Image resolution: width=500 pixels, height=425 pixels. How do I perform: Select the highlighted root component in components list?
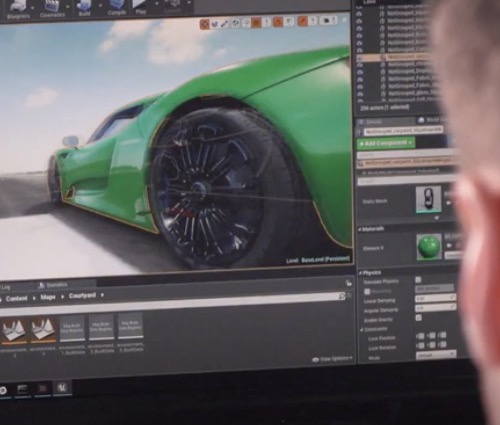tap(407, 163)
